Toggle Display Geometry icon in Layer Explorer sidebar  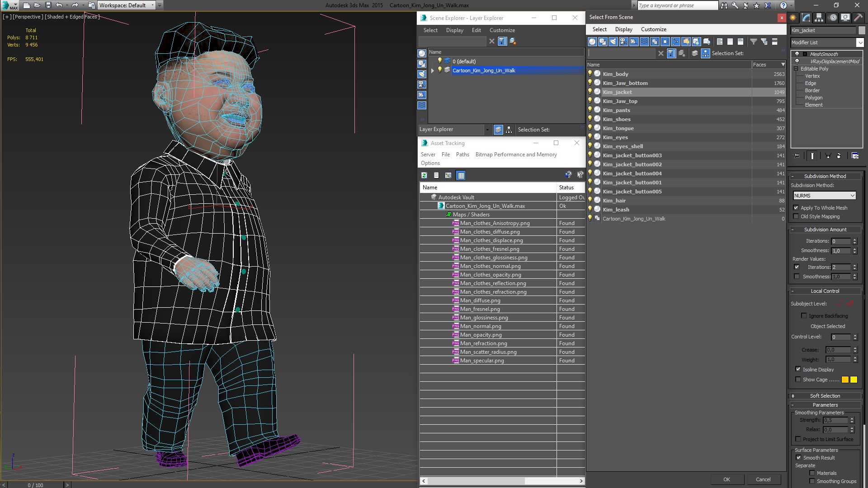422,53
